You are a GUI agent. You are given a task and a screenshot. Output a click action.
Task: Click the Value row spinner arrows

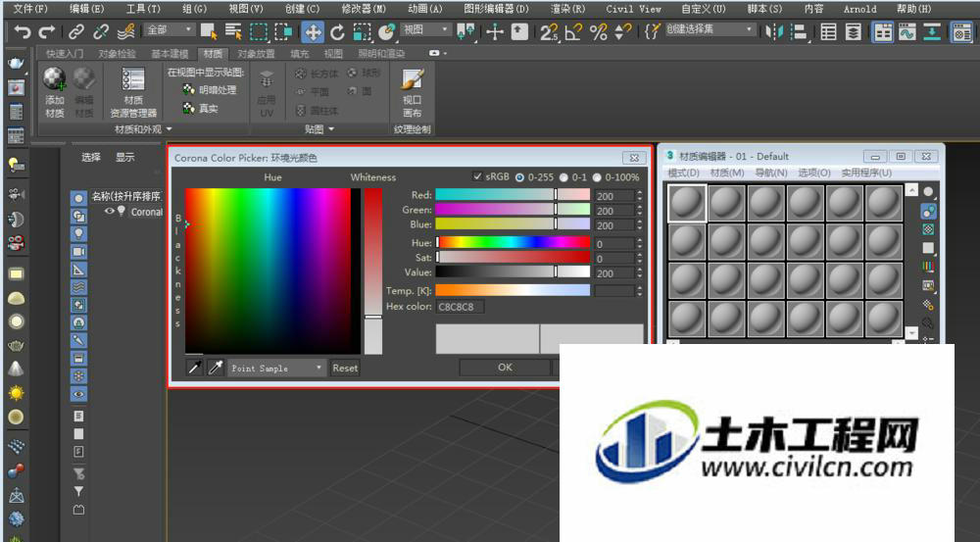pyautogui.click(x=639, y=273)
